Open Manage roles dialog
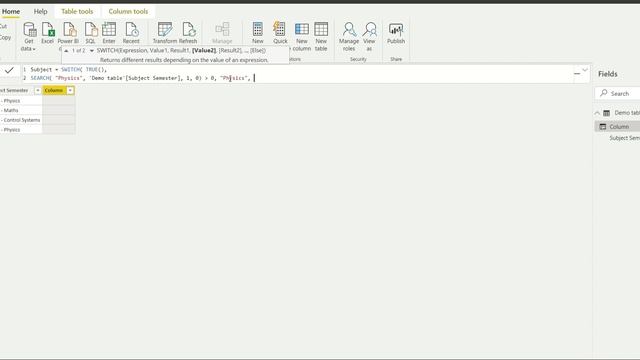The height and width of the screenshot is (360, 640). pos(349,37)
